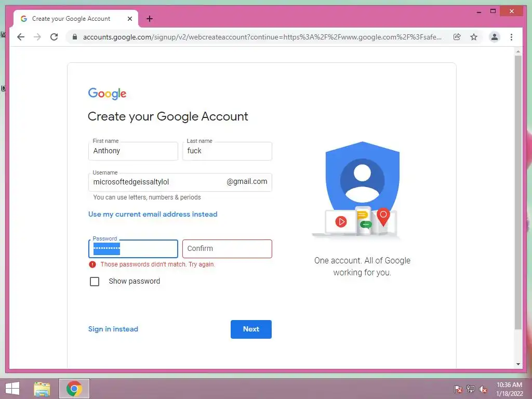Screen dimensions: 532x399
Task: Click the scrollbar down arrow
Action: click(518, 364)
